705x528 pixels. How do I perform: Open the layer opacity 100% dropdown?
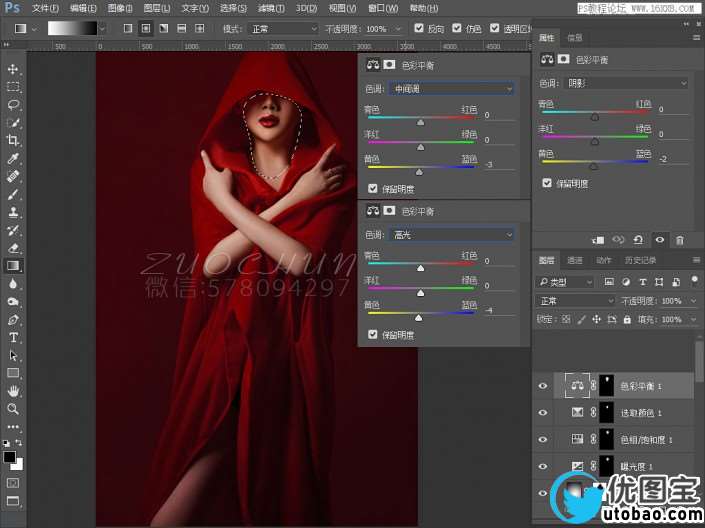pos(694,300)
